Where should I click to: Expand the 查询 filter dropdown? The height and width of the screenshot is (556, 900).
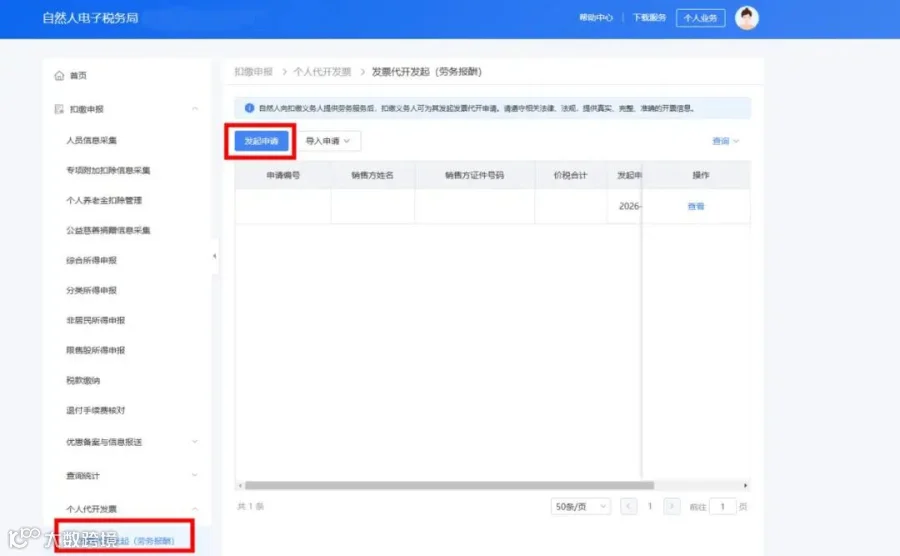tap(726, 141)
